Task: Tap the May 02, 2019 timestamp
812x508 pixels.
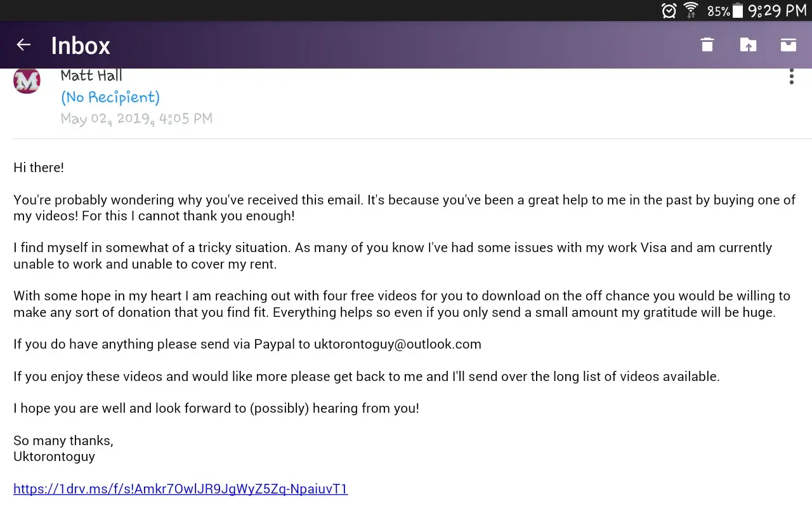Action: (136, 119)
